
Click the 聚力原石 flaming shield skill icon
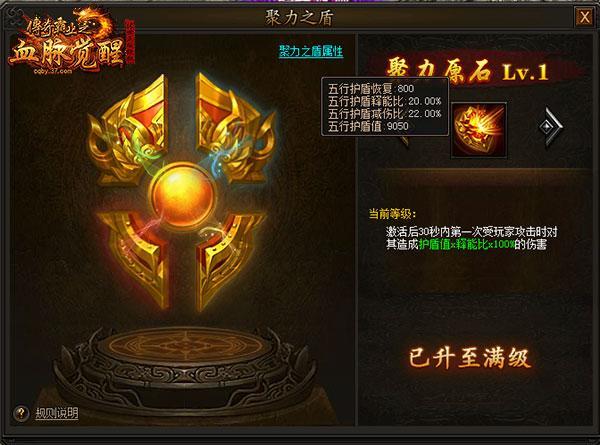pyautogui.click(x=479, y=130)
